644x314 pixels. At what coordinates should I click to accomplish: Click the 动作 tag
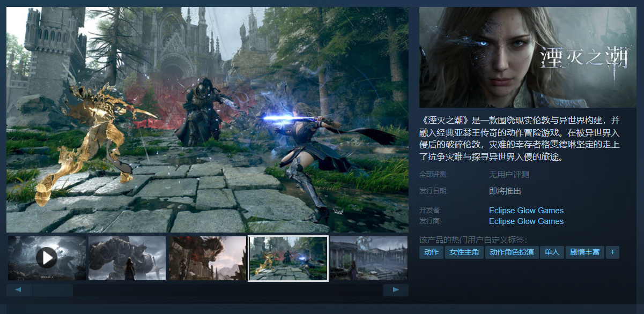coord(431,252)
